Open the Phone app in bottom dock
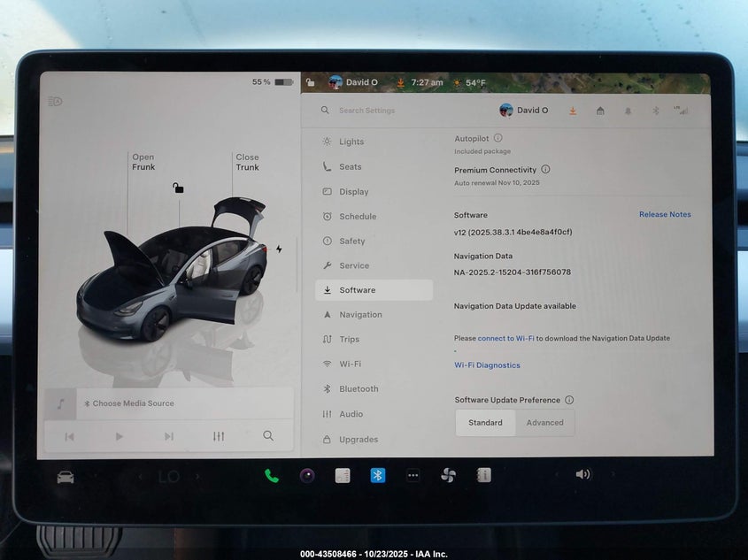748x560 pixels. (272, 475)
